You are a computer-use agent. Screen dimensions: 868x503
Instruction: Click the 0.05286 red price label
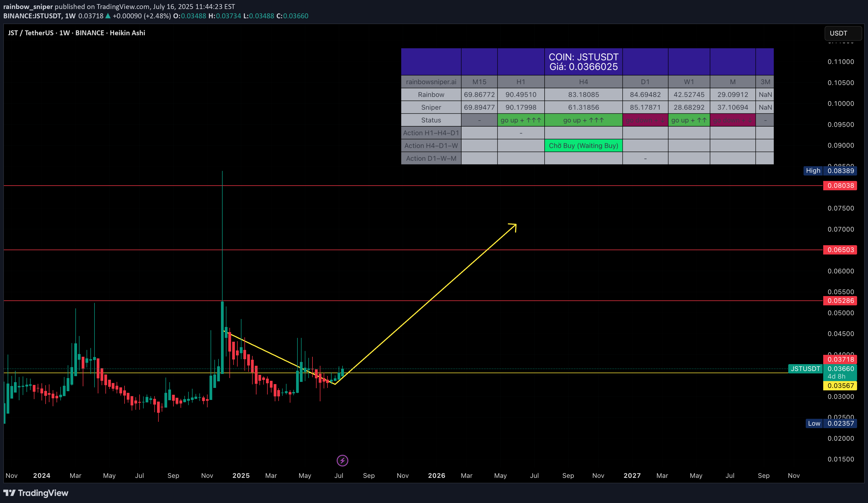tap(840, 301)
